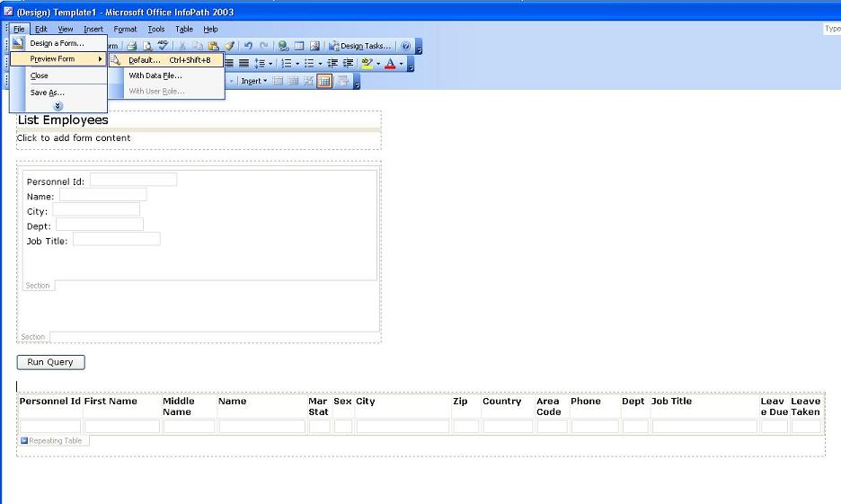Open the Format menu

125,29
